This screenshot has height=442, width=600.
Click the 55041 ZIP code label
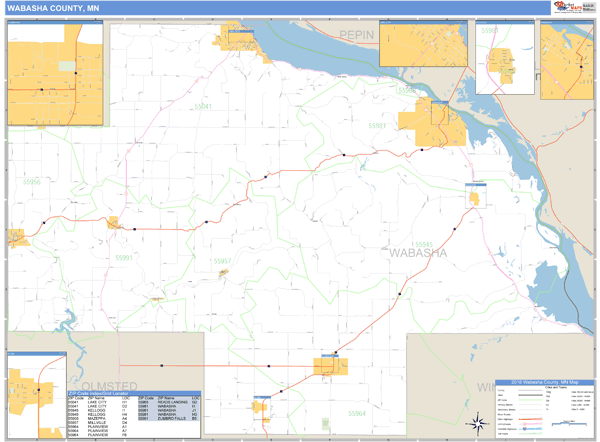point(202,106)
